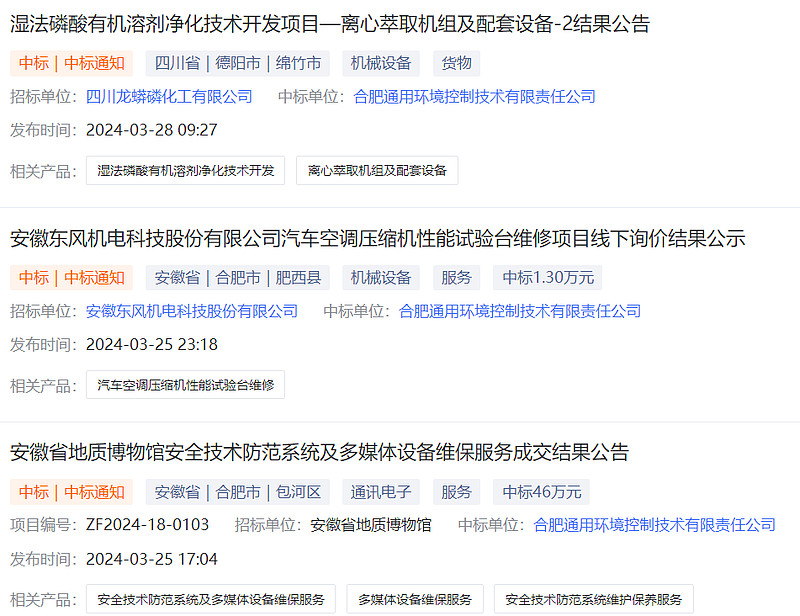Open the 汽车空调压缩机性能试验台维修项目线下询价结果公示 title
This screenshot has height=616, width=800.
378,238
